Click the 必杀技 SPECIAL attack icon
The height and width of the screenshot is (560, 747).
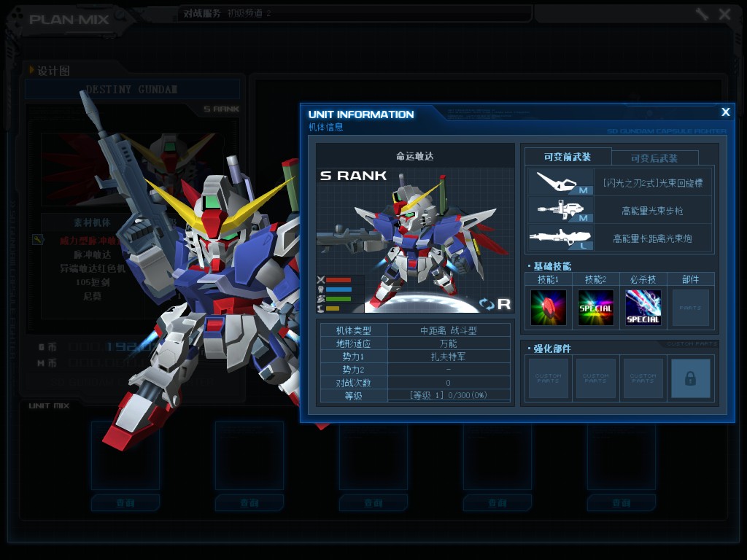coord(643,308)
